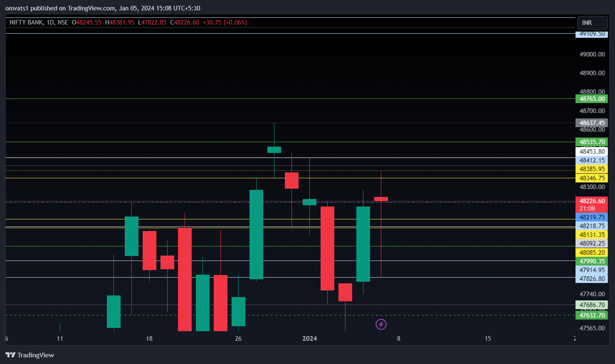Image resolution: width=615 pixels, height=364 pixels.
Task: Select the green 47990.35 price label
Action: [x=592, y=261]
